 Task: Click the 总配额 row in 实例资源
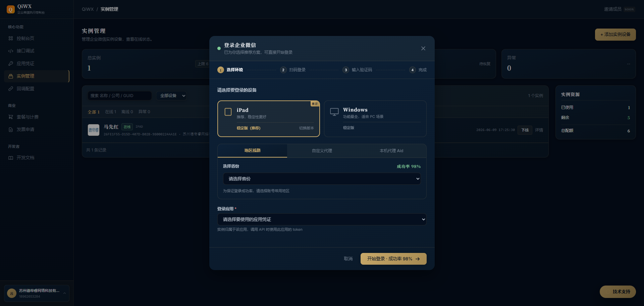point(596,131)
